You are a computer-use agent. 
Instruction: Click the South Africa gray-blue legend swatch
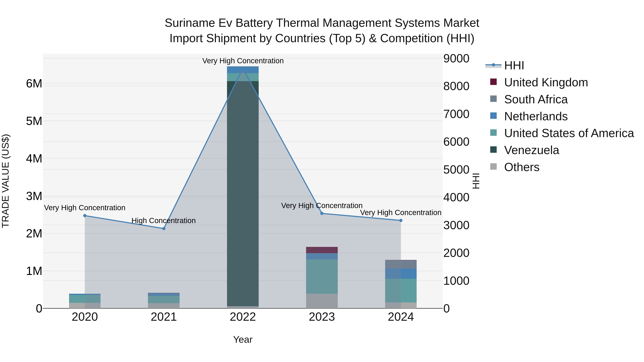[x=494, y=99]
